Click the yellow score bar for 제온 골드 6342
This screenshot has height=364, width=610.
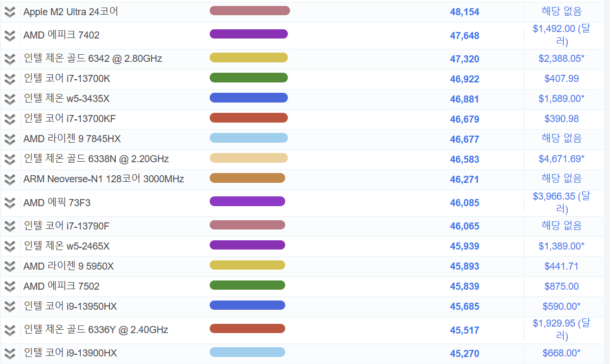(x=249, y=58)
